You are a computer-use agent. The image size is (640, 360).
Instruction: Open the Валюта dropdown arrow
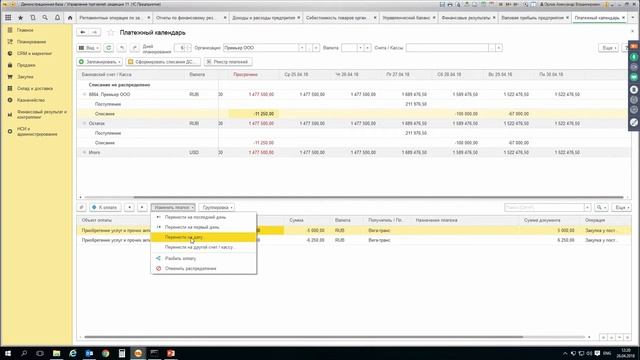(x=360, y=48)
